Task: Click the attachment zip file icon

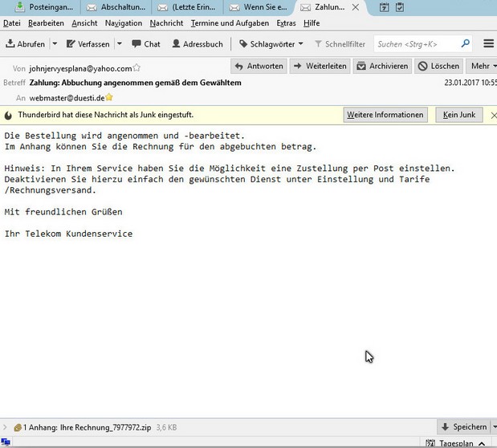Action: tap(18, 428)
